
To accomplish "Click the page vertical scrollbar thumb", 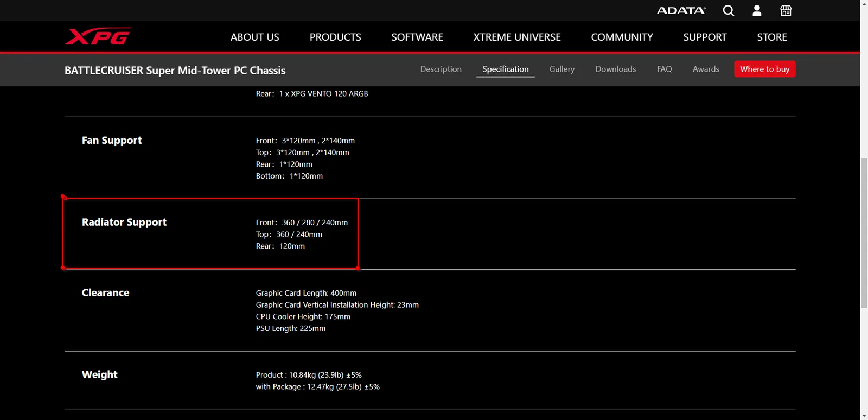I will (x=864, y=232).
